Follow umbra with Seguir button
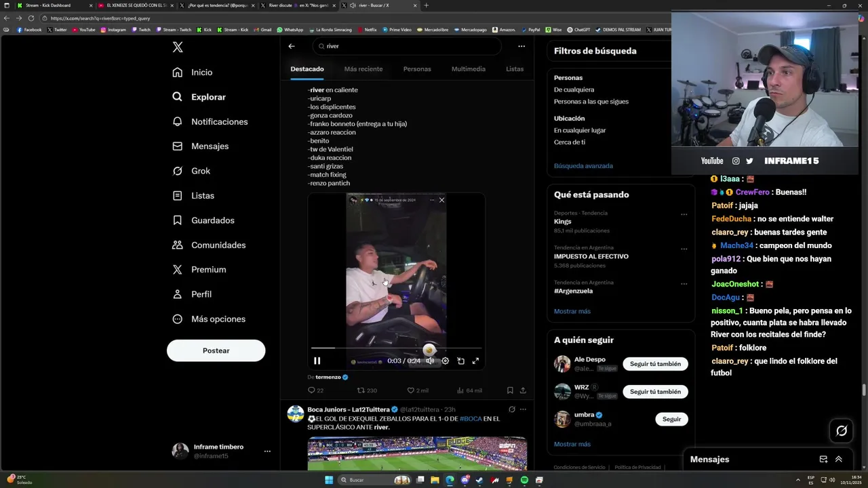This screenshot has height=488, width=868. pos(671,420)
